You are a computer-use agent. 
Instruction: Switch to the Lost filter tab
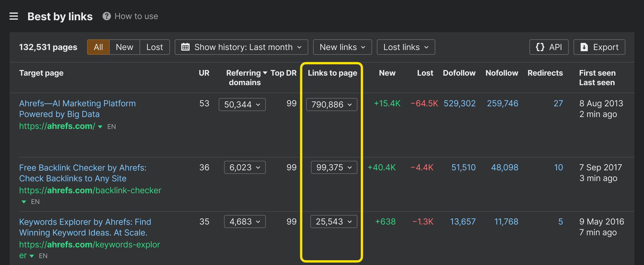154,47
